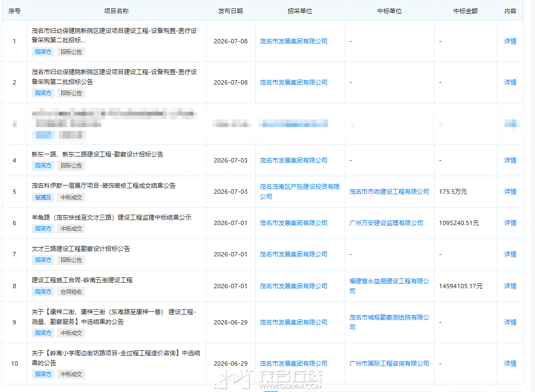Select amount 175.5万元

click(453, 192)
